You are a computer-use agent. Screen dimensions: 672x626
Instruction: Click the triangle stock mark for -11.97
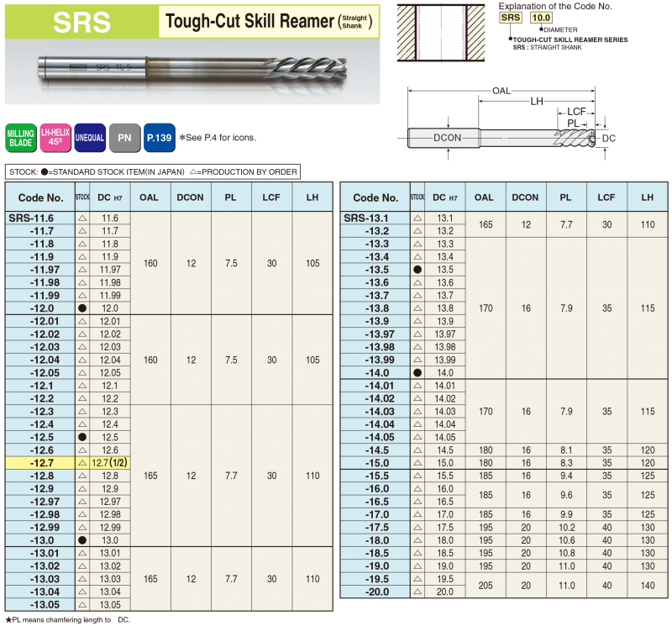coord(82,270)
